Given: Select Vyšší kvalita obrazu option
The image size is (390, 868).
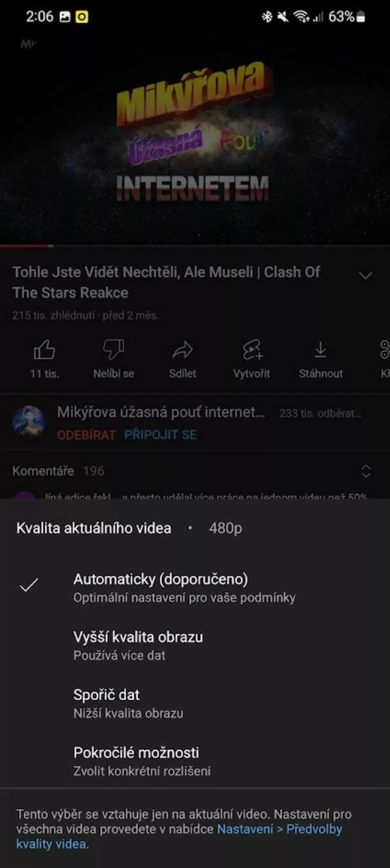Looking at the screenshot, I should [195, 645].
